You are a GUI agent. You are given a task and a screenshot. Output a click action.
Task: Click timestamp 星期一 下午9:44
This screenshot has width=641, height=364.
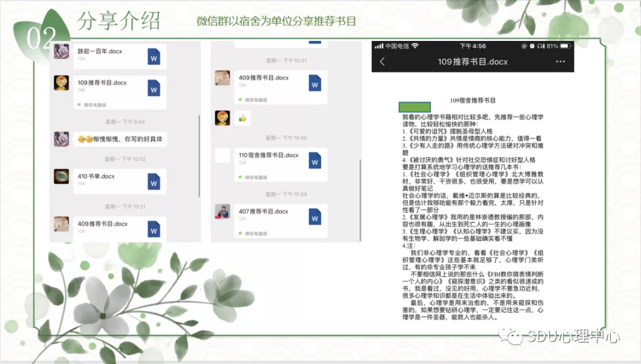click(125, 122)
